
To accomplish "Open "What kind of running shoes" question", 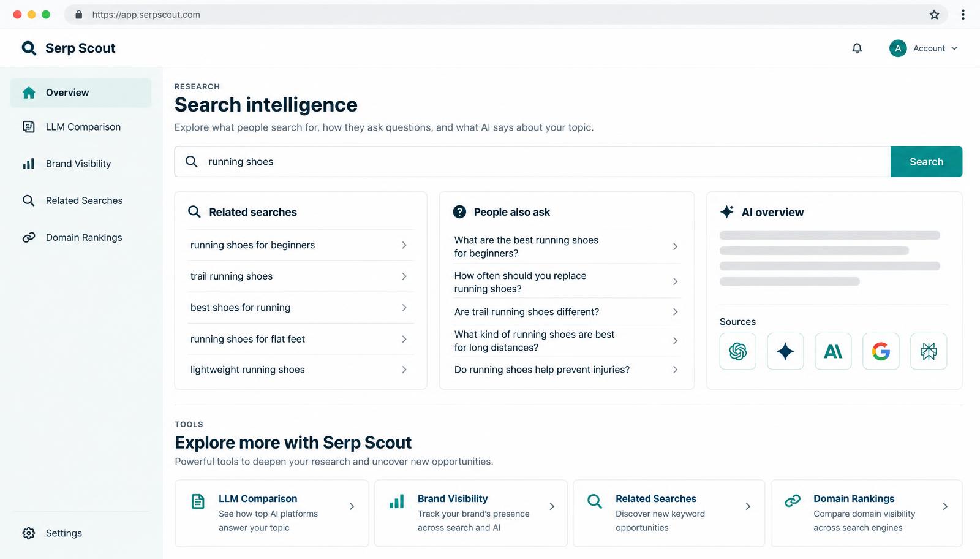I will tap(567, 341).
